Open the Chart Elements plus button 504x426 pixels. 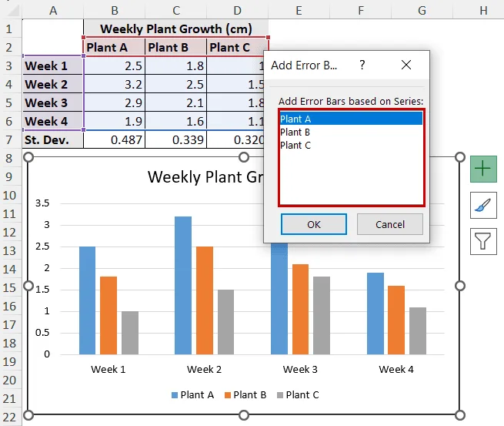click(x=483, y=169)
